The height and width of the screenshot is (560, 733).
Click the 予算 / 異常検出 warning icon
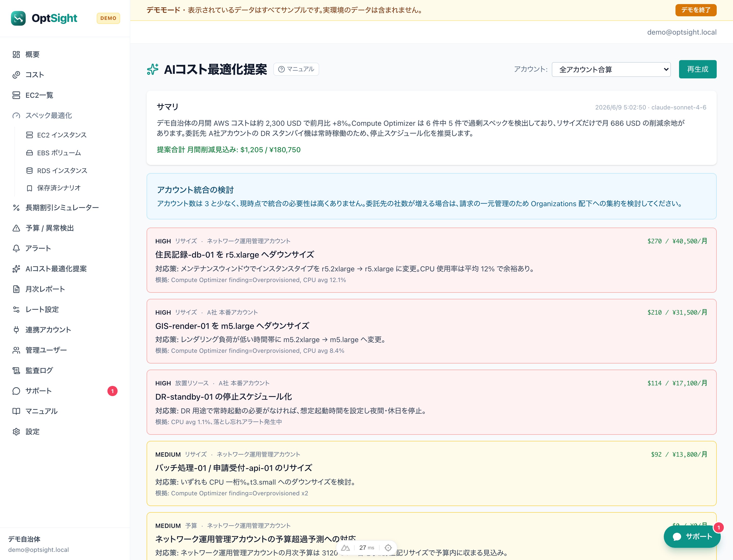(16, 228)
